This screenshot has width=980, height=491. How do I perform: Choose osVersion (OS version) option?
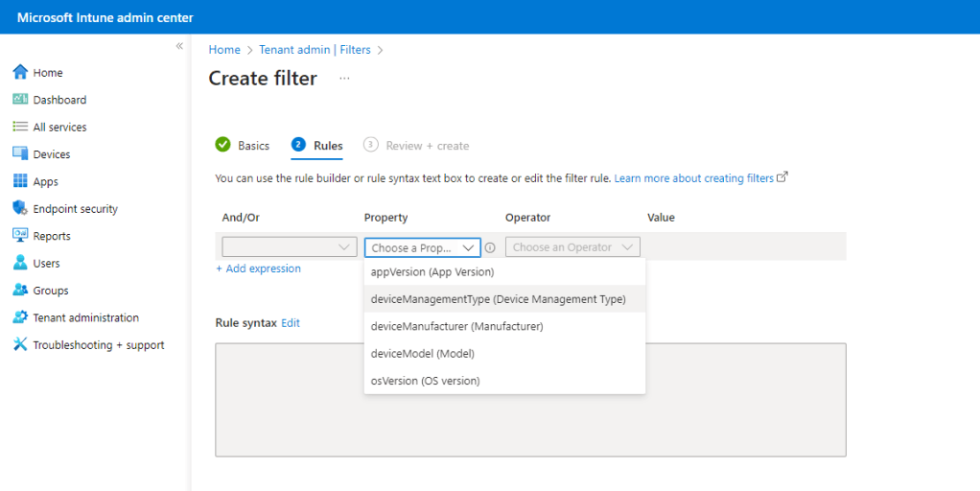coord(425,381)
